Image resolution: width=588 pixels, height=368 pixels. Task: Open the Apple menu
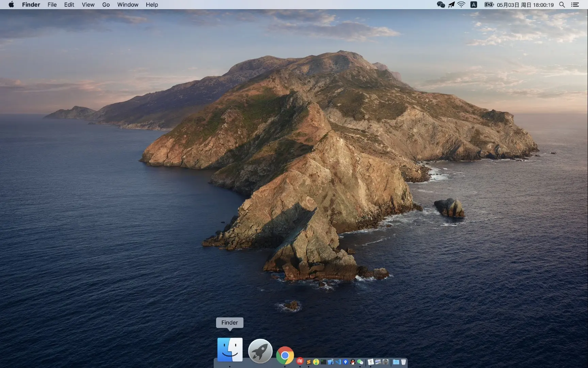(11, 4)
